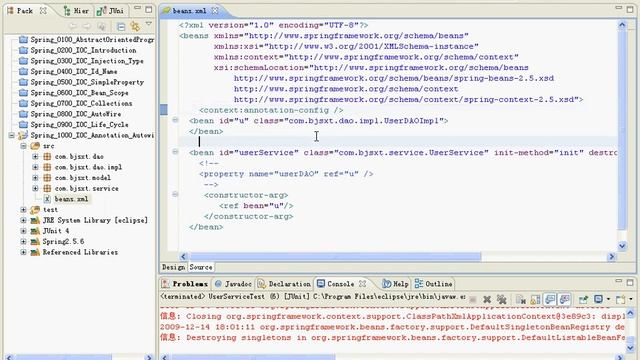Switch to the JUnit tab
This screenshot has height=360, width=640.
(x=110, y=11)
